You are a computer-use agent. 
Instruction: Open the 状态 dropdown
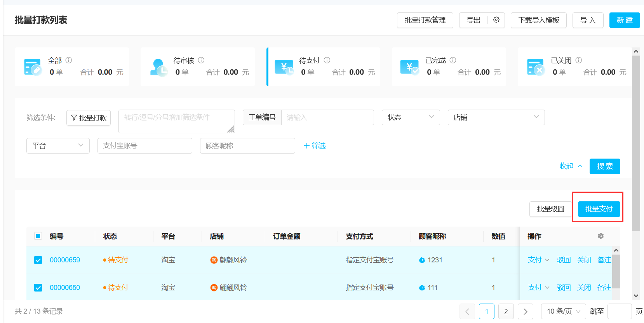[411, 117]
